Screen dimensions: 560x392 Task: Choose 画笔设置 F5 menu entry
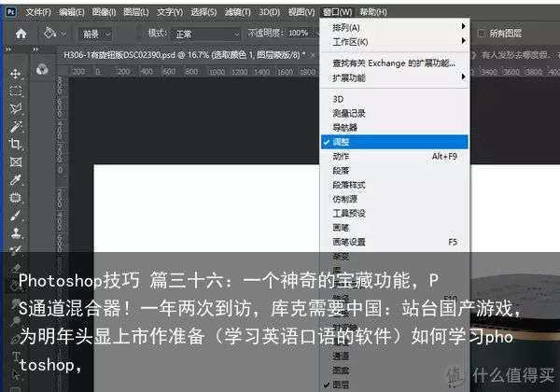tap(394, 242)
